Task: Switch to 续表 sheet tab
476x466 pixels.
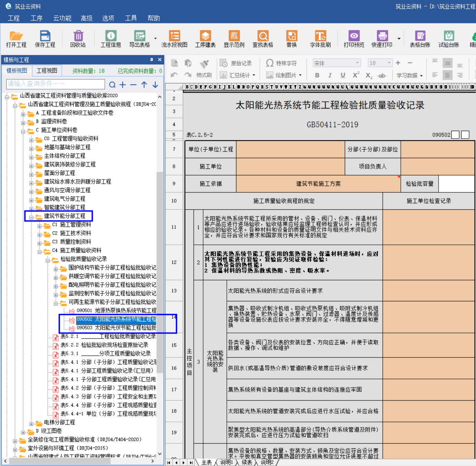Action: tap(247, 462)
